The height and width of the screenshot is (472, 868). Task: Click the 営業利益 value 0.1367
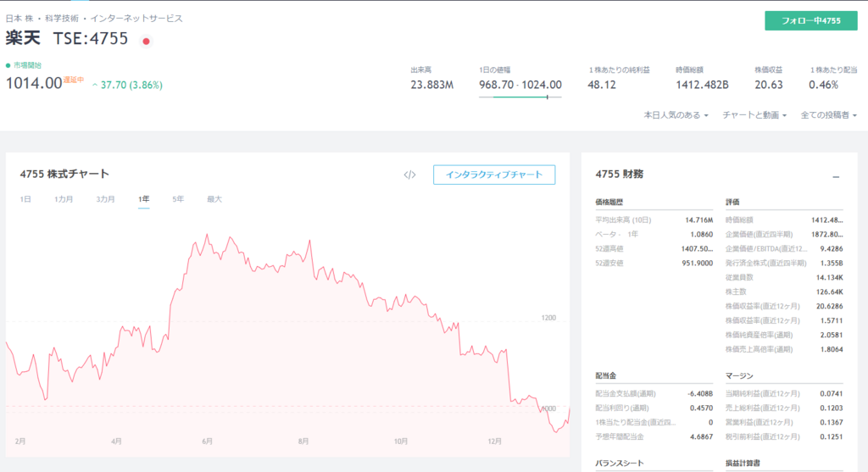tap(832, 423)
